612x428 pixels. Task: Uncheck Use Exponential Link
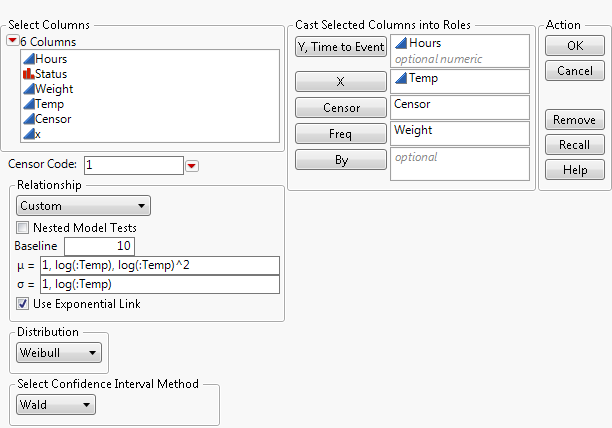point(23,304)
